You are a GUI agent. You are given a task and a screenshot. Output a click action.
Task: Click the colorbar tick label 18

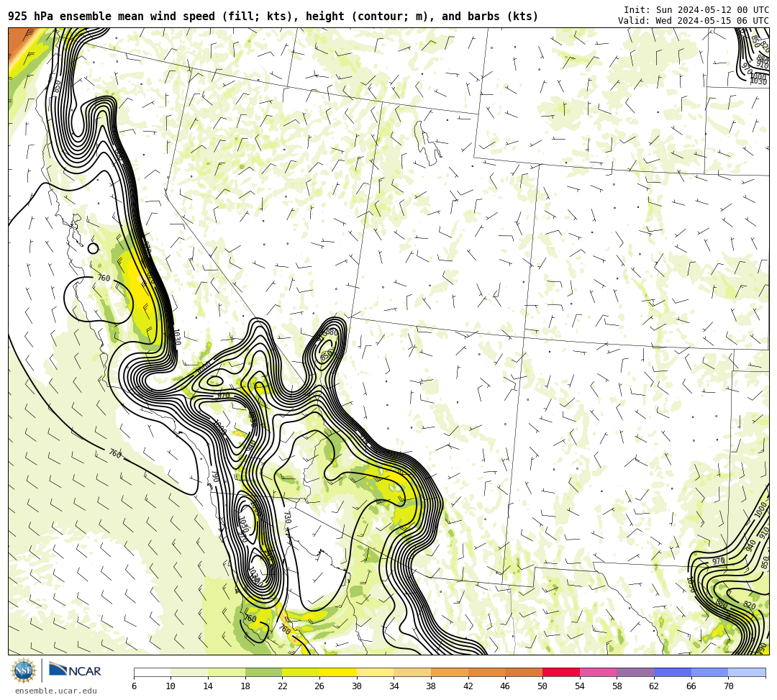[x=245, y=686]
